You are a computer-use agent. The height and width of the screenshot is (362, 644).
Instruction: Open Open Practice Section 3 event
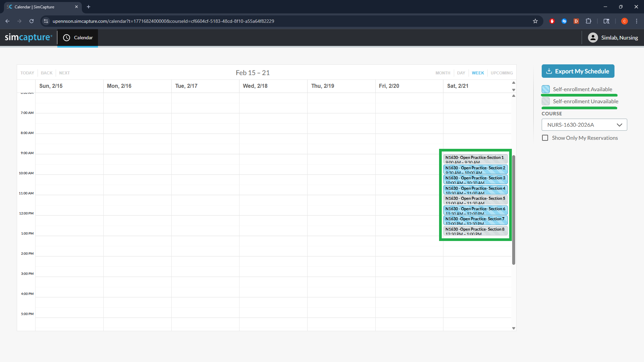(475, 179)
